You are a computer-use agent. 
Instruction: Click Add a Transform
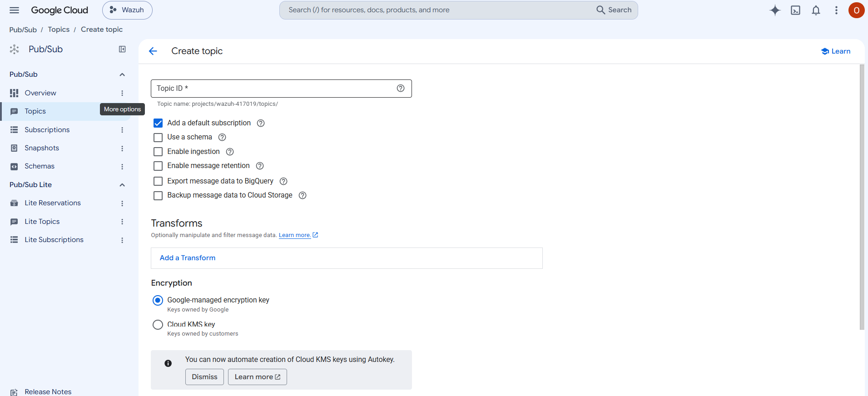pos(188,258)
